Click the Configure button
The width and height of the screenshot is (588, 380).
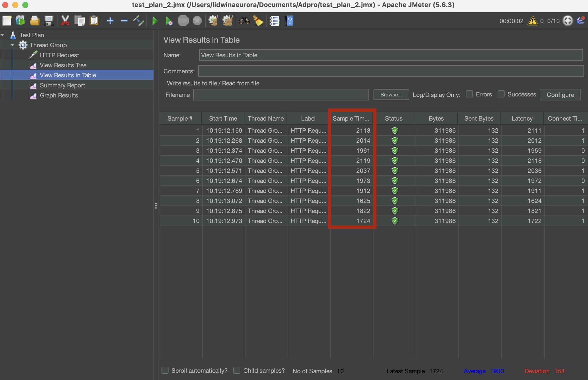pos(560,95)
